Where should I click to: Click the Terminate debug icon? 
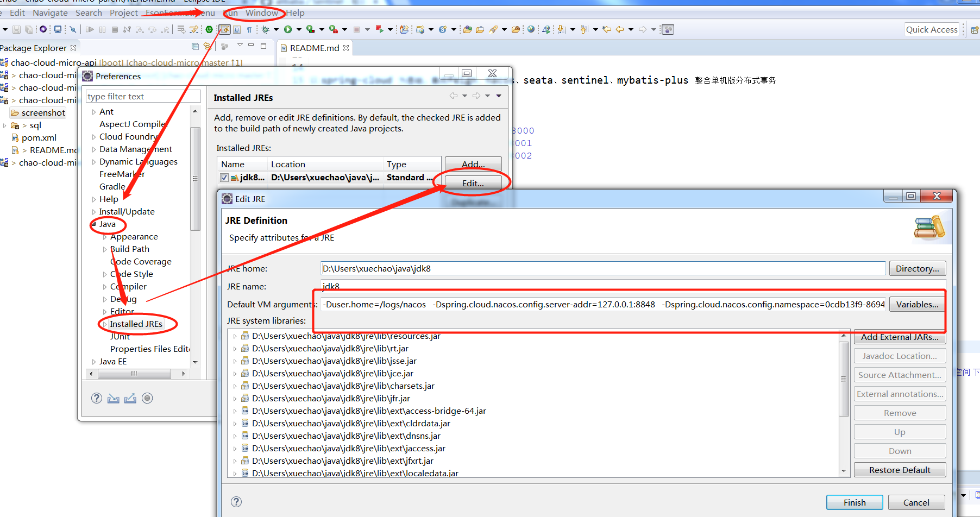[115, 29]
